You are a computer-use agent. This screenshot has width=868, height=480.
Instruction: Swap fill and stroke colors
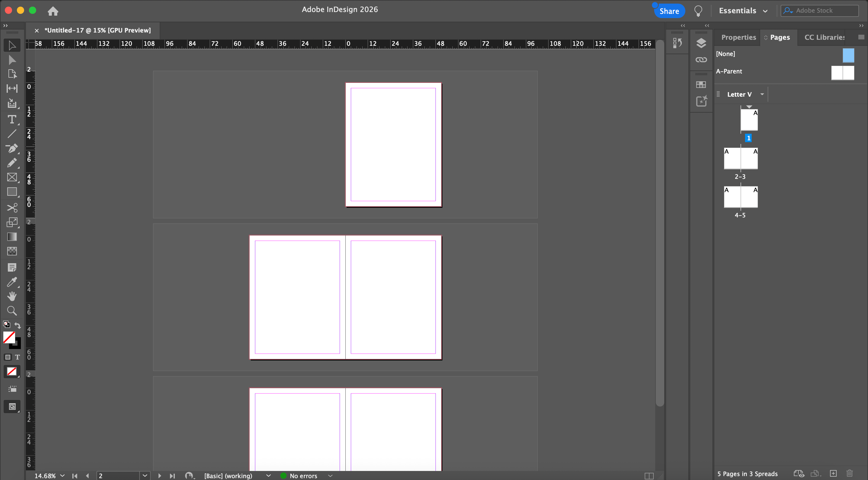pyautogui.click(x=17, y=326)
